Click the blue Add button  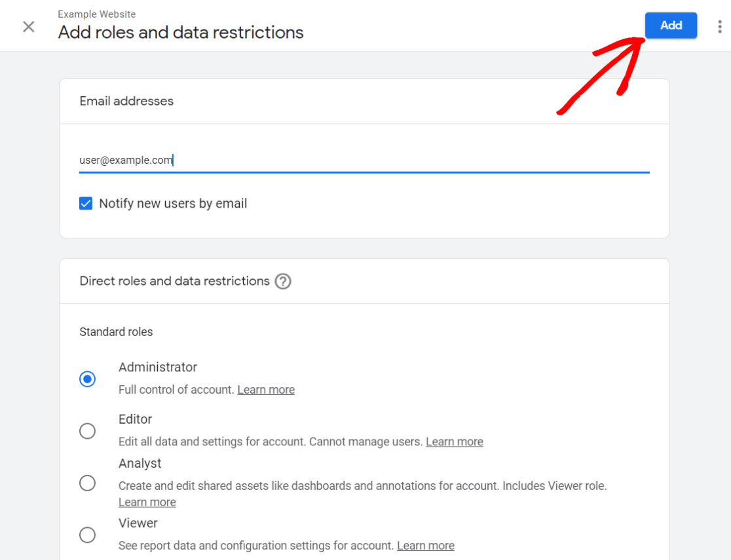click(671, 26)
